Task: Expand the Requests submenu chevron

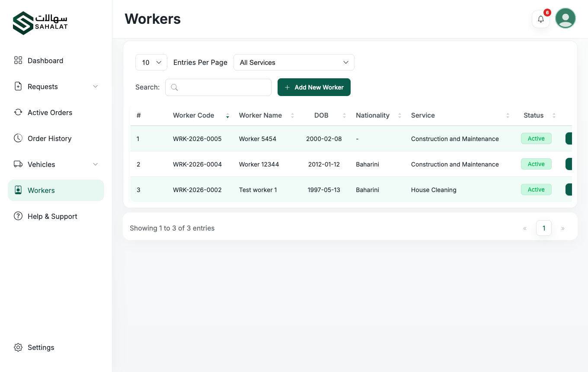Action: [96, 87]
